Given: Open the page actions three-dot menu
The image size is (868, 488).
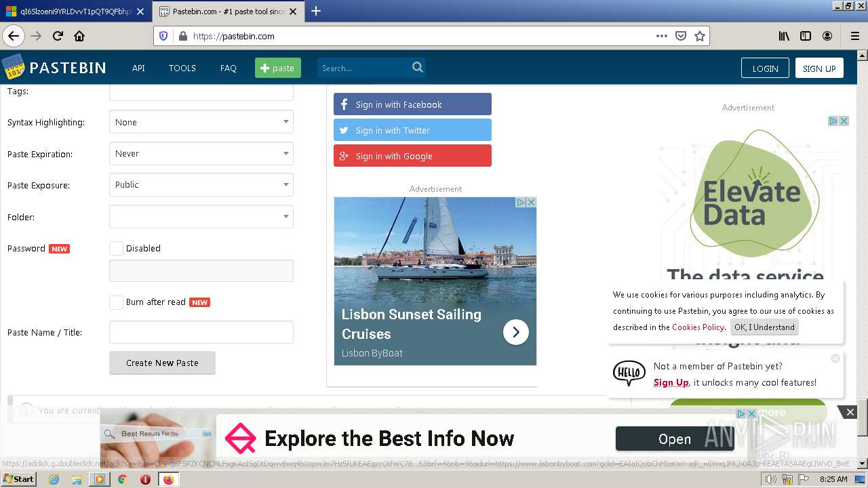Looking at the screenshot, I should click(x=662, y=36).
